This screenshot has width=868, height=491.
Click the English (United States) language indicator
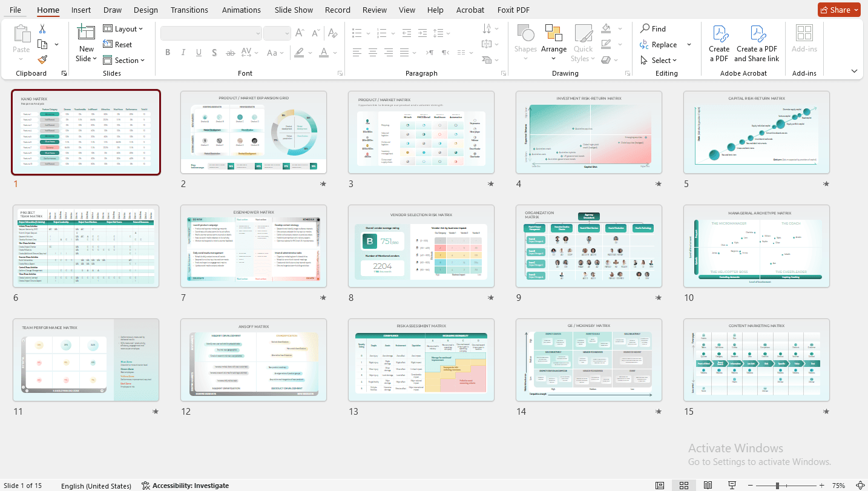click(96, 486)
